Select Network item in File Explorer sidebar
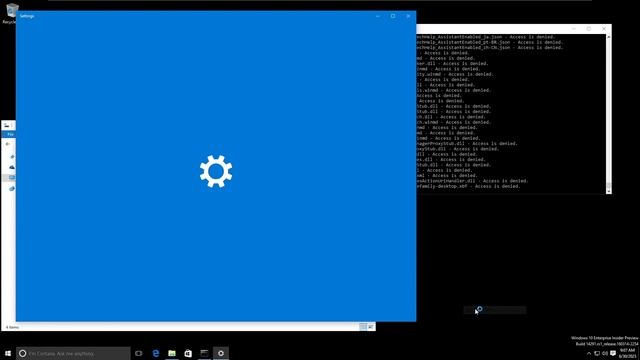The height and width of the screenshot is (360, 640). (12, 188)
